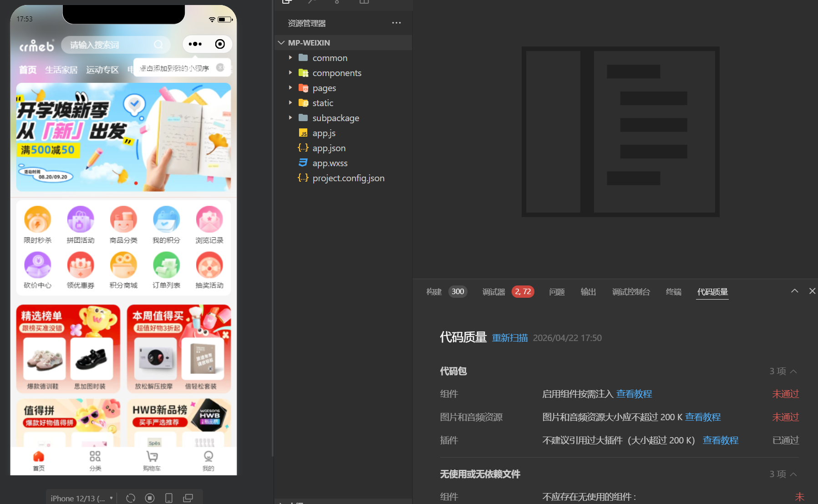This screenshot has width=818, height=504.
Task: Open app.wxss file
Action: (330, 163)
